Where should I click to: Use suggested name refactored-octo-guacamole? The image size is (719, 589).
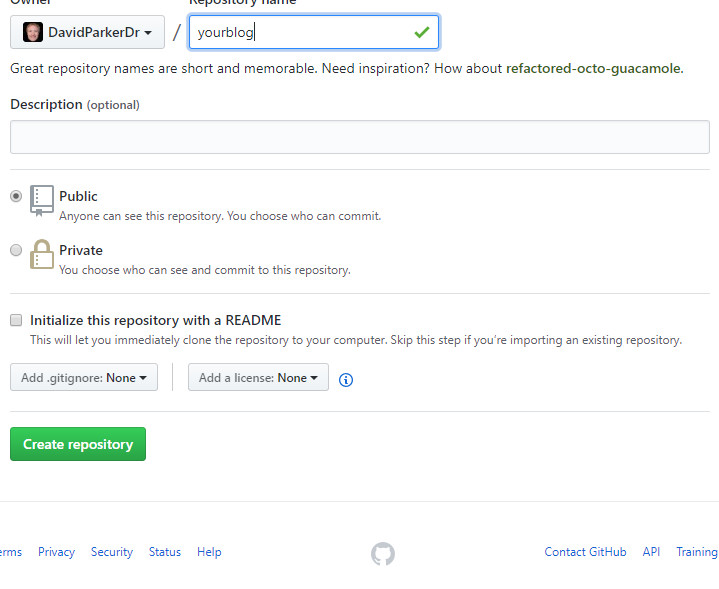click(x=594, y=68)
